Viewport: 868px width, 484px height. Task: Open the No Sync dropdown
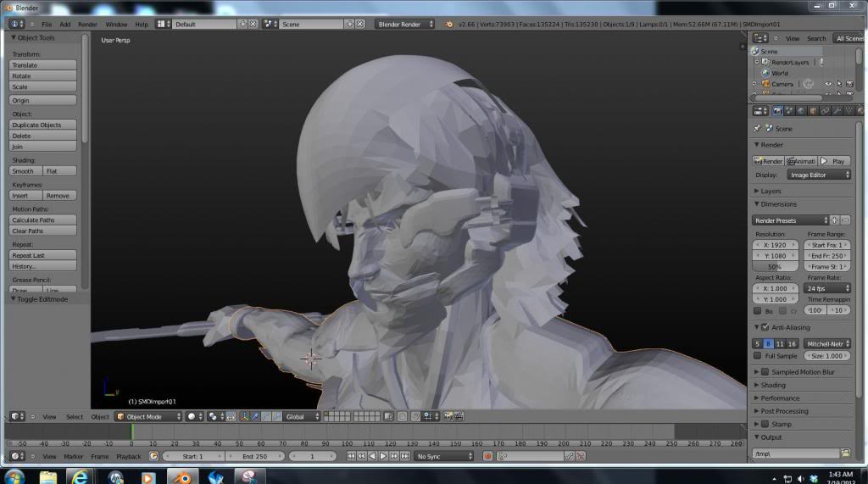(x=444, y=456)
